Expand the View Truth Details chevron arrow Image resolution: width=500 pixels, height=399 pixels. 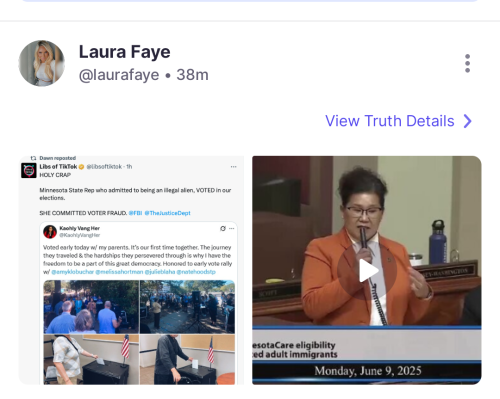click(468, 121)
